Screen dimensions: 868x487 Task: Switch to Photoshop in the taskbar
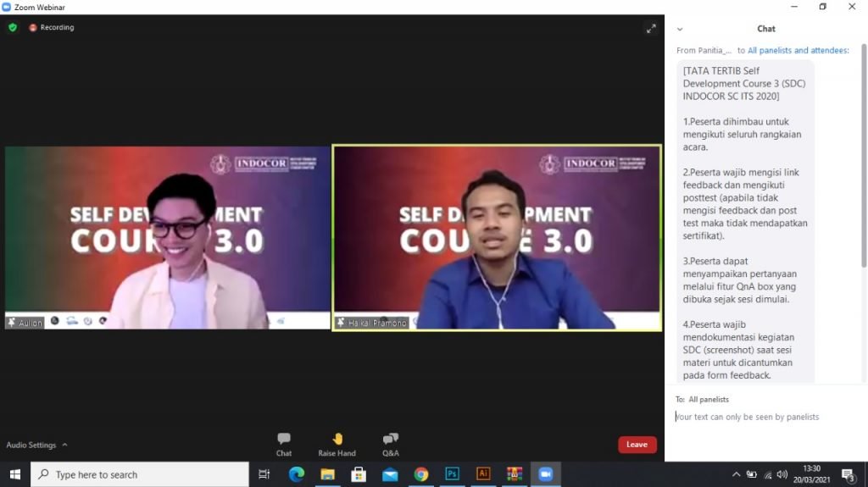coord(453,474)
